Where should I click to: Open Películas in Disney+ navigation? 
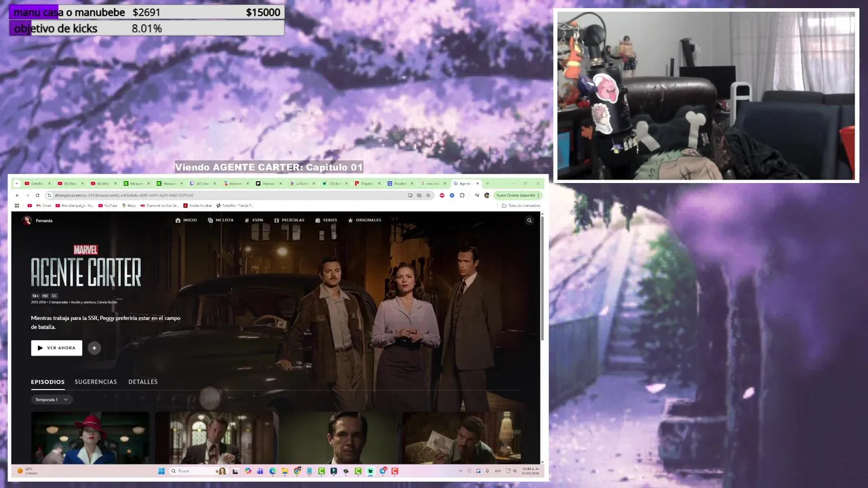289,220
